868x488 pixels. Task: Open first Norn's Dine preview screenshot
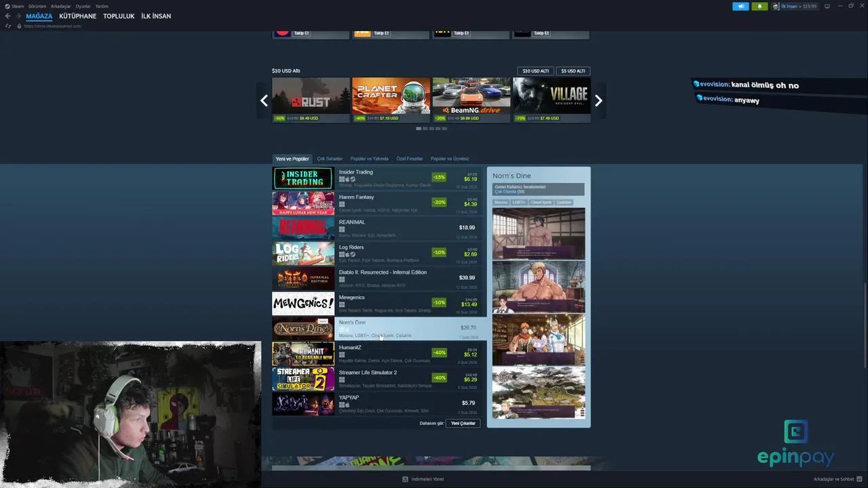pyautogui.click(x=538, y=234)
